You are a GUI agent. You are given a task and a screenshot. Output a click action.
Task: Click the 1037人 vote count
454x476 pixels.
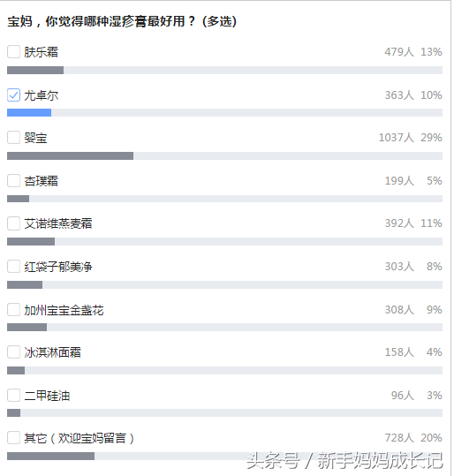tap(396, 138)
